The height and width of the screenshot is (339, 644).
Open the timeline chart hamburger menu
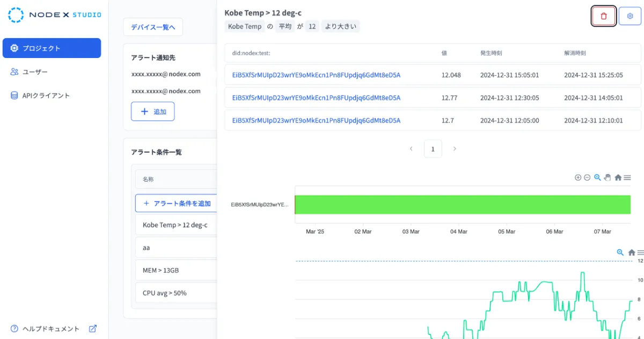[627, 177]
